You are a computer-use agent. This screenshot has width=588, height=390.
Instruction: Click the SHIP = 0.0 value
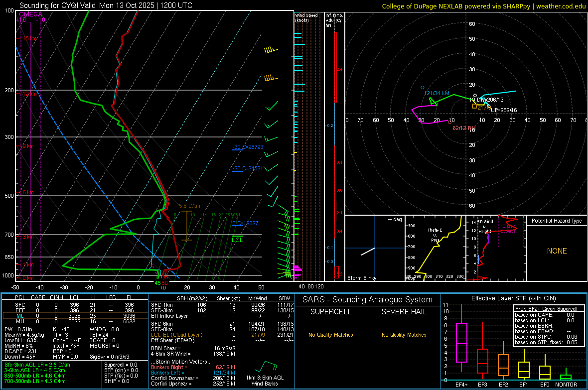[117, 381]
